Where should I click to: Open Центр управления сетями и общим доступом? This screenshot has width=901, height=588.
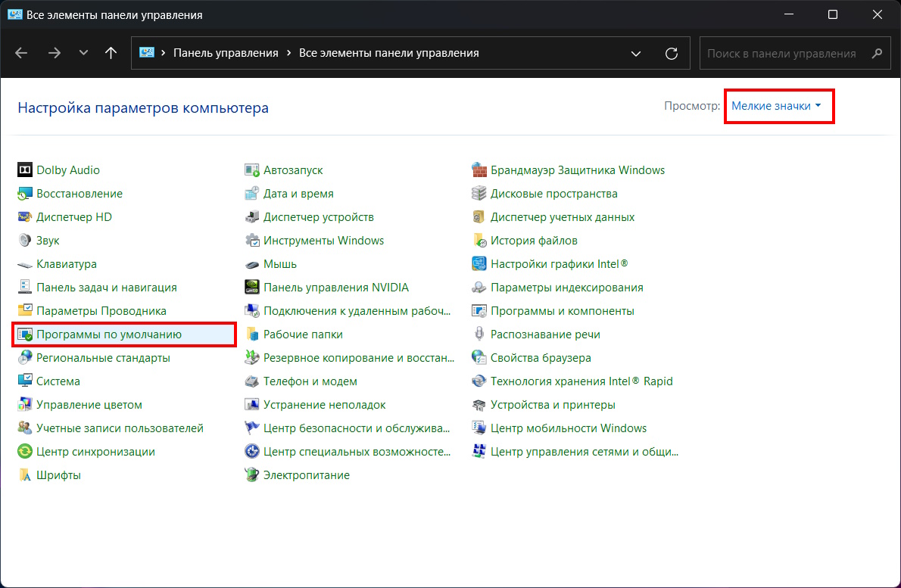click(584, 451)
